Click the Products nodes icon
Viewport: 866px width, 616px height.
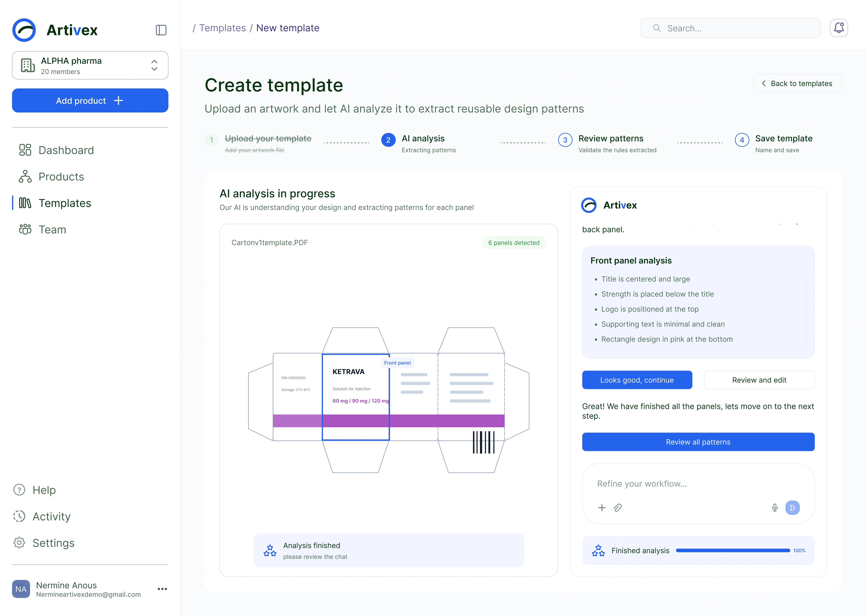25,176
